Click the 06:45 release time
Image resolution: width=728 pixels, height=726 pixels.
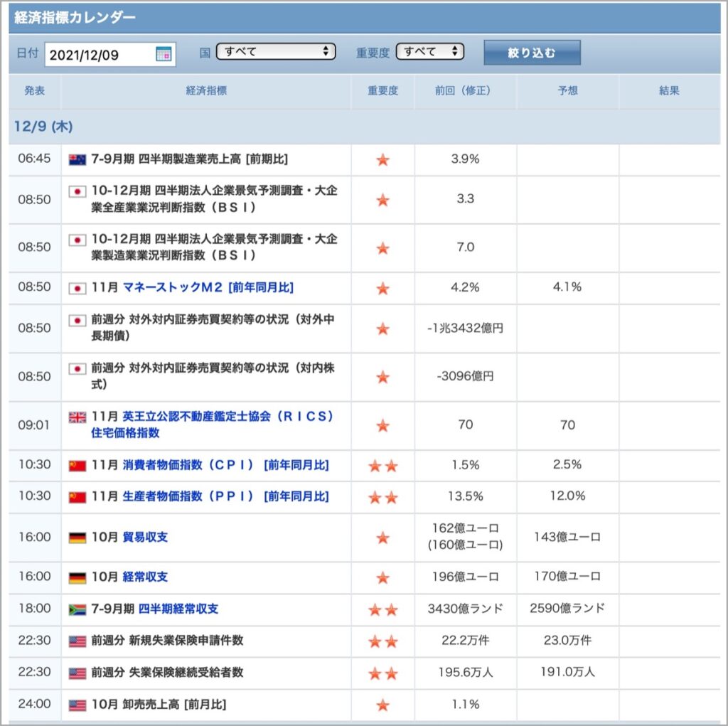[x=34, y=159]
